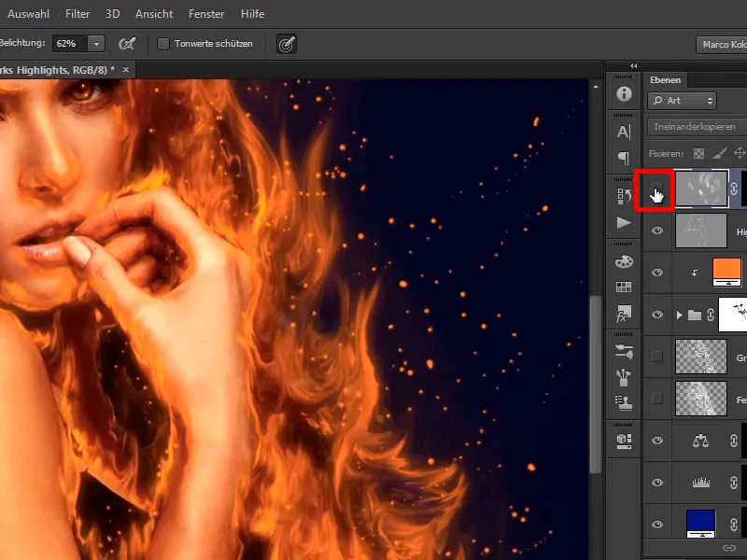The width and height of the screenshot is (747, 560).
Task: Hide the Color Balance adjustment layer
Action: coord(657,441)
